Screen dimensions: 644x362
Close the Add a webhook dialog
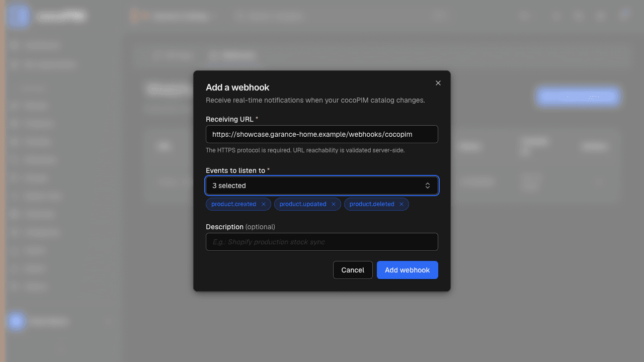point(438,83)
